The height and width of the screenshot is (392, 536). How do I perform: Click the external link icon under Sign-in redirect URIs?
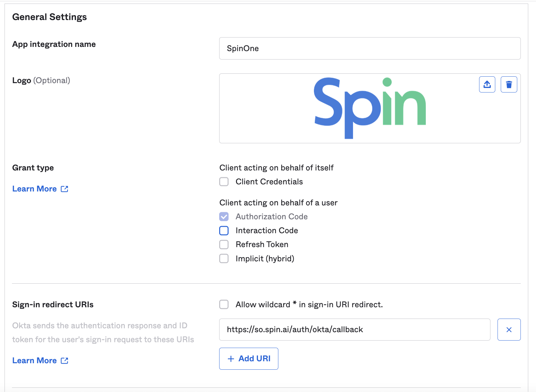[65, 361]
